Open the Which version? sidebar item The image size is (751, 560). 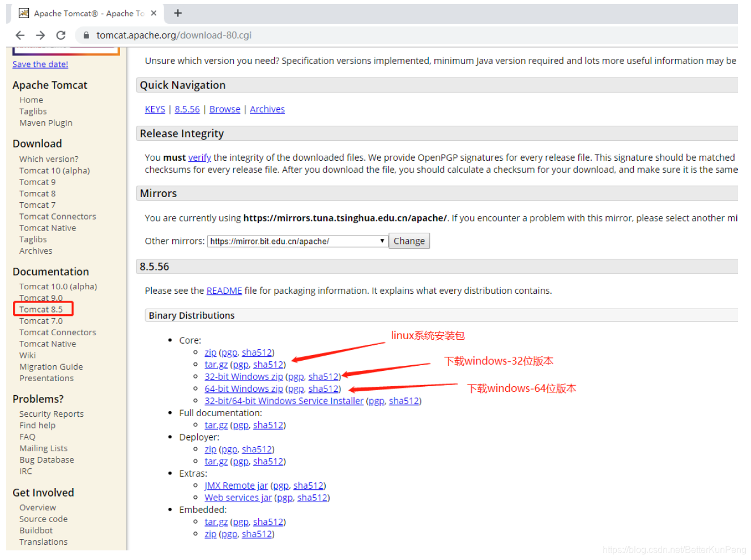(49, 159)
